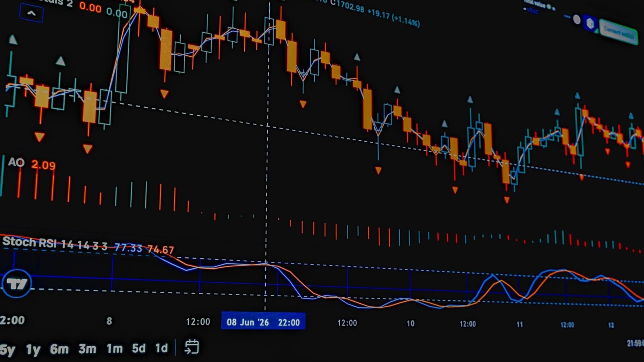Select the 5y time range

tap(8, 350)
